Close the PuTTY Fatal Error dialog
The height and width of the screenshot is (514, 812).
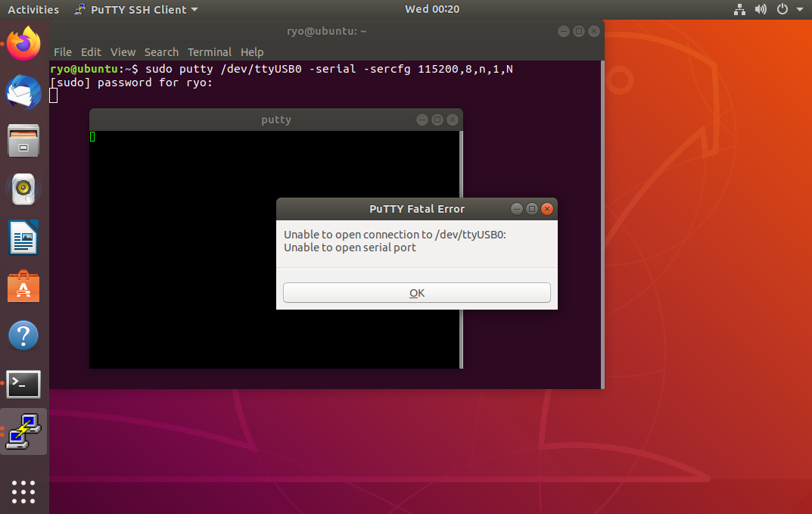click(547, 209)
